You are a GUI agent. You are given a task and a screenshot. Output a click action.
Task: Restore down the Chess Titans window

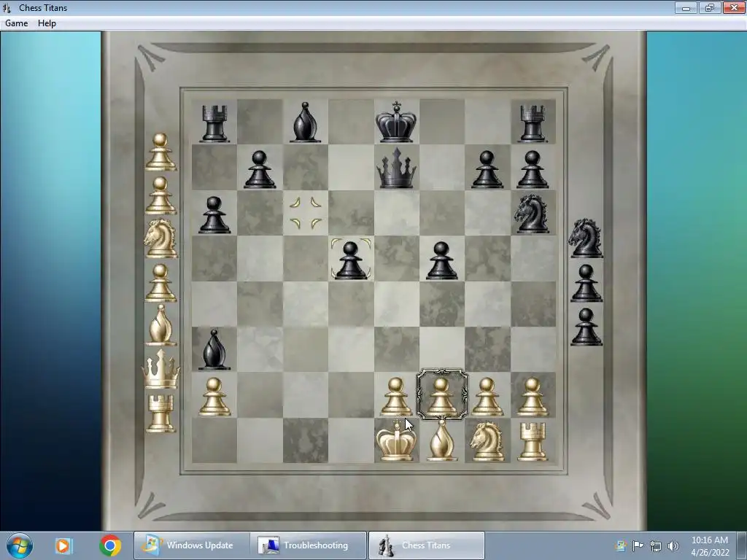[x=710, y=7]
